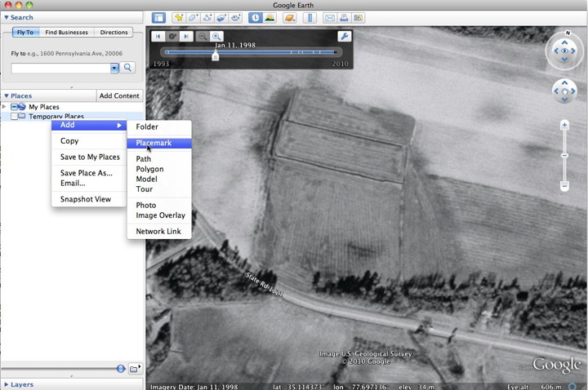Select Save to My Places menu entry
Image resolution: width=588 pixels, height=390 pixels.
coord(90,157)
